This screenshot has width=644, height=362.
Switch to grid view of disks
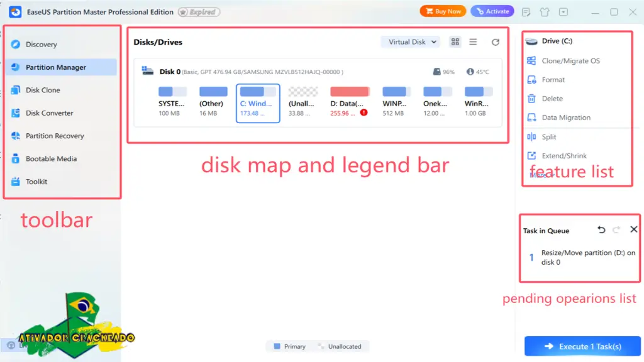click(x=455, y=42)
